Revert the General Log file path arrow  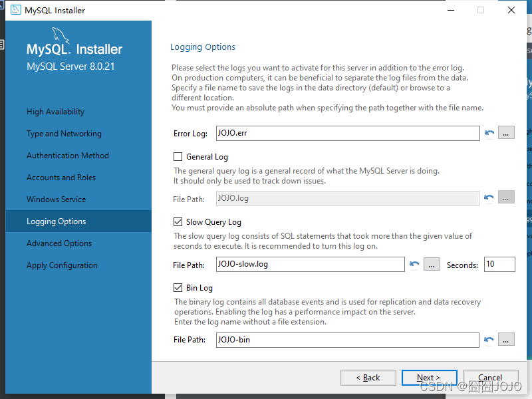[x=489, y=198]
